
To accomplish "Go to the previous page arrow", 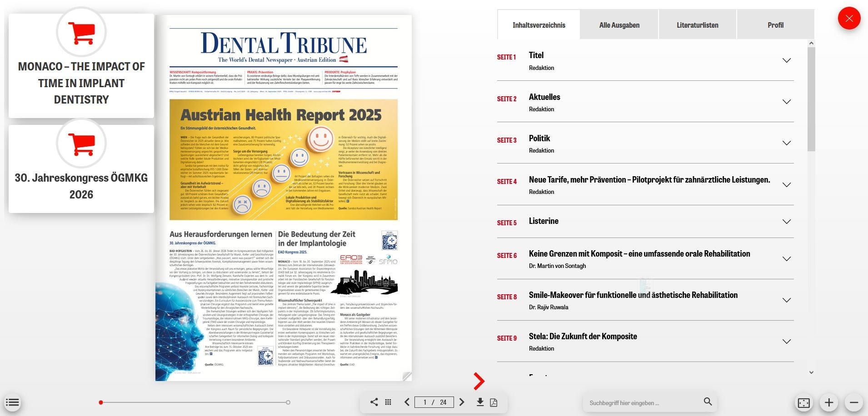I will [407, 402].
